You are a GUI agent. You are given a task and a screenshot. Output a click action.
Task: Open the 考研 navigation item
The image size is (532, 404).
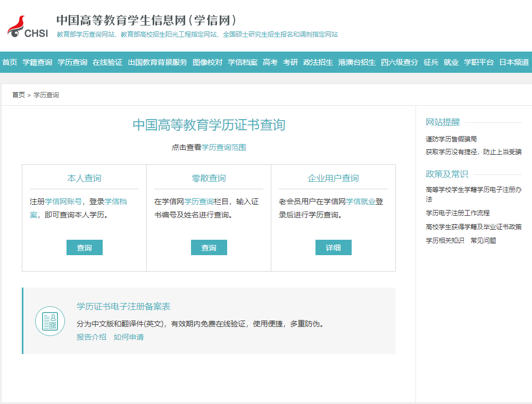(290, 62)
